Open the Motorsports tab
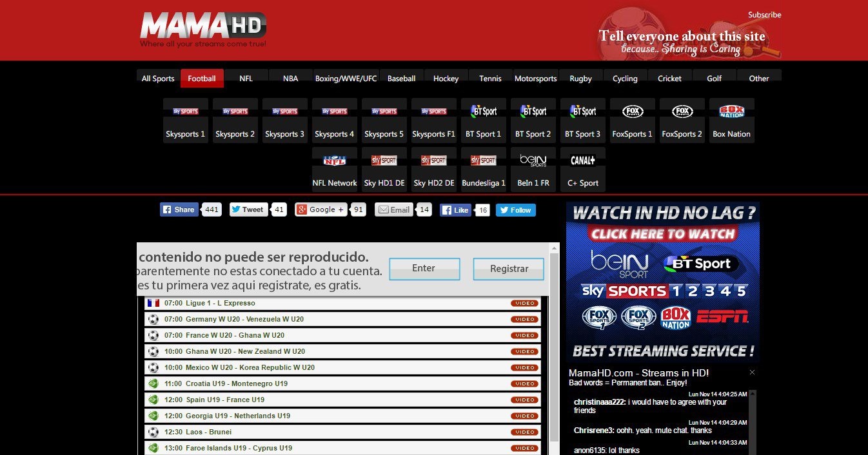The image size is (868, 455). point(535,79)
